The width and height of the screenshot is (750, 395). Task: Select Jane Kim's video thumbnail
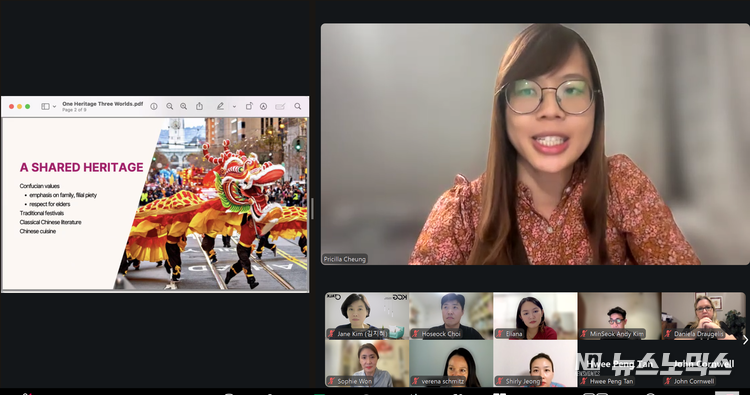click(367, 316)
